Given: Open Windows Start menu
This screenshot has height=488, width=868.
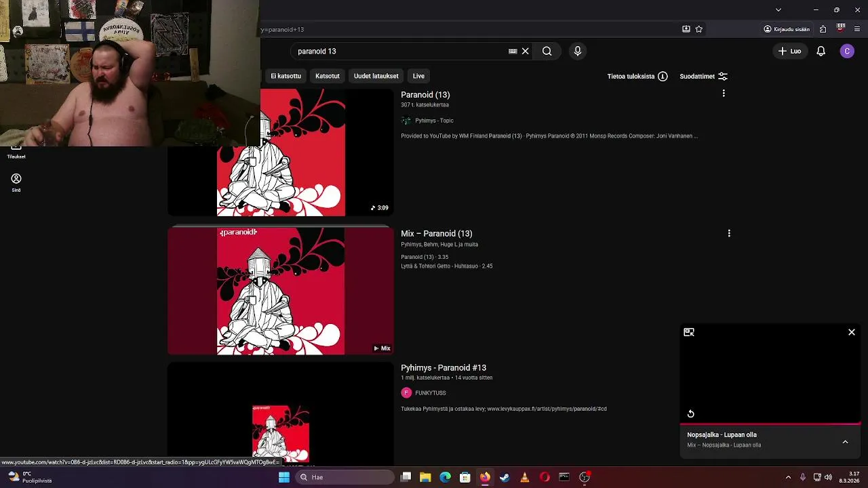Looking at the screenshot, I should click(284, 477).
